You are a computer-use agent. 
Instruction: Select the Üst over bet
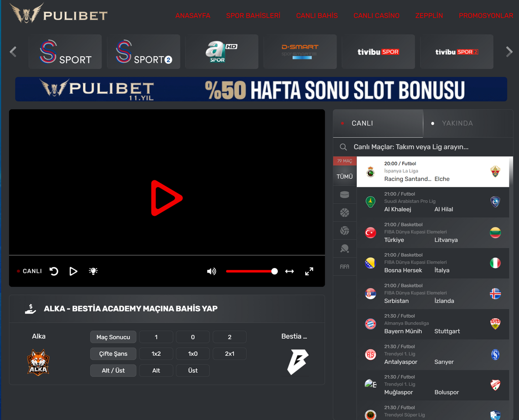[193, 371]
